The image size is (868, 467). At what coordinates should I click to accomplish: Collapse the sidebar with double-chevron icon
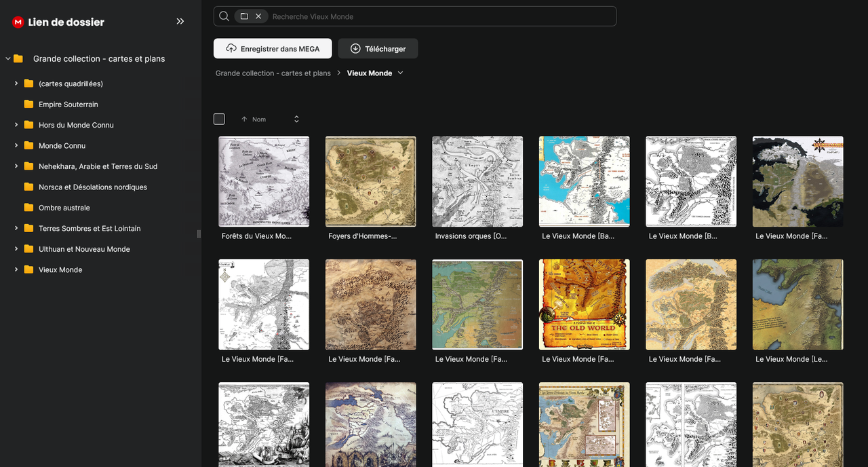pyautogui.click(x=180, y=22)
